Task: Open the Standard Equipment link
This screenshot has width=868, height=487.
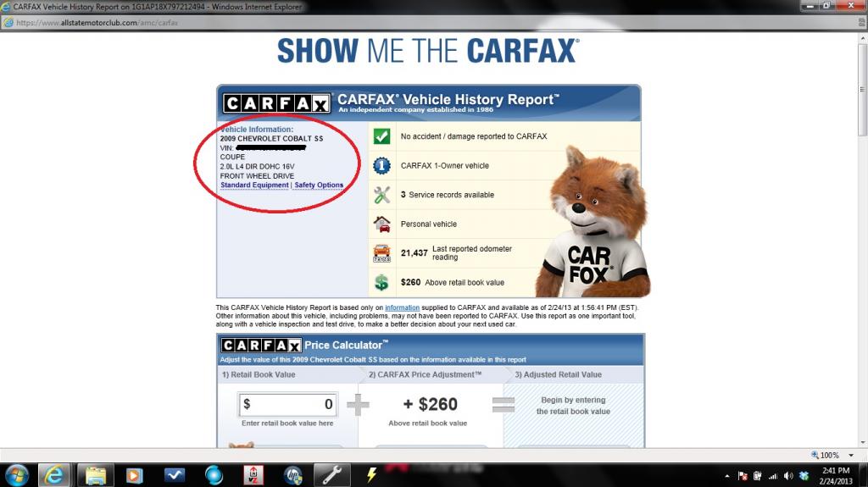Action: (254, 185)
